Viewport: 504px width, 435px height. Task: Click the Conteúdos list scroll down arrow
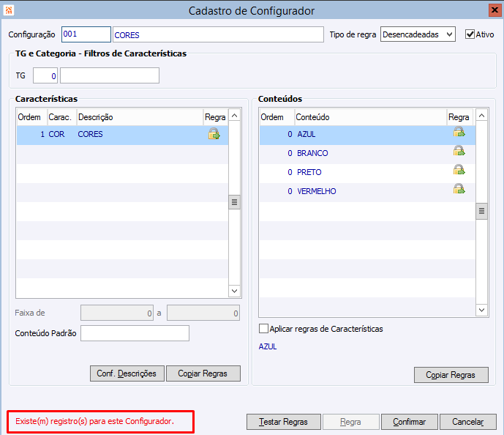481,311
